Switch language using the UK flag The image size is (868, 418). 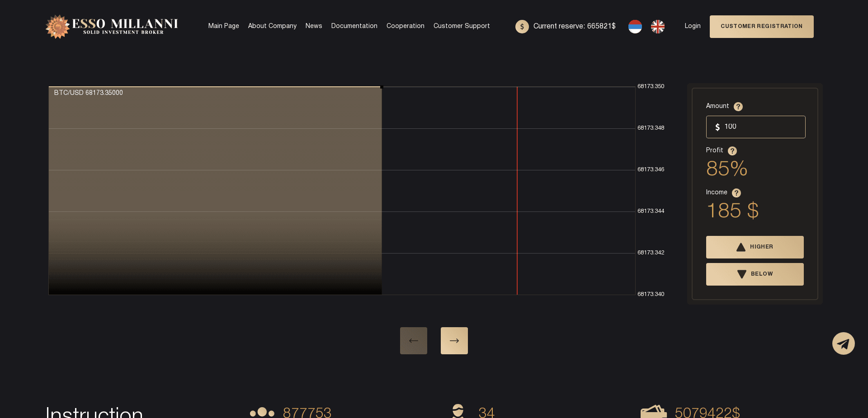point(657,26)
